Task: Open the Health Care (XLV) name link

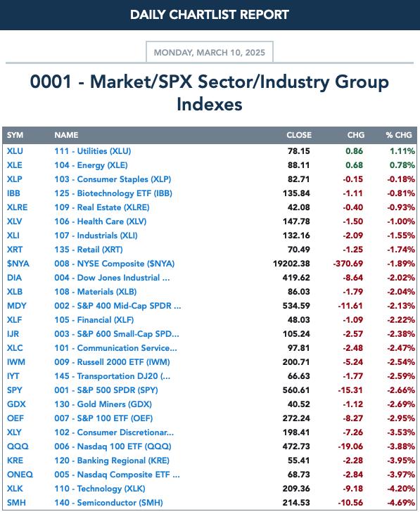Action: [x=101, y=221]
